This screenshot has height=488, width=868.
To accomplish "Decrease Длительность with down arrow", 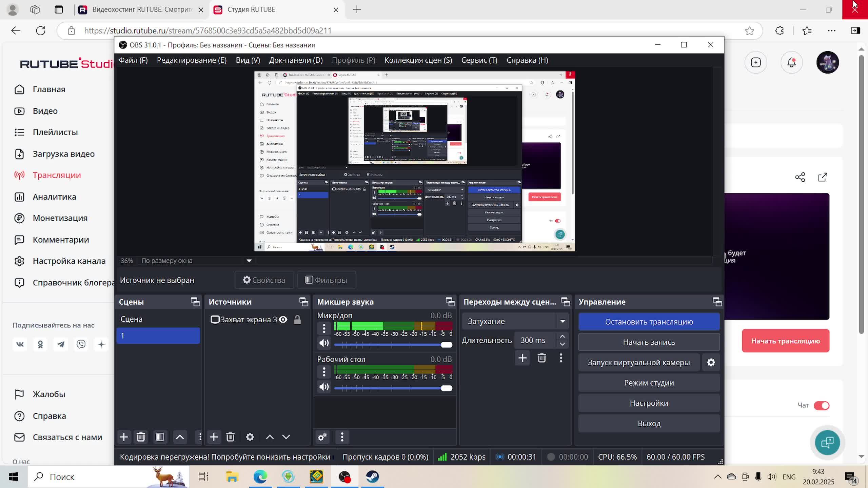I will click(563, 344).
